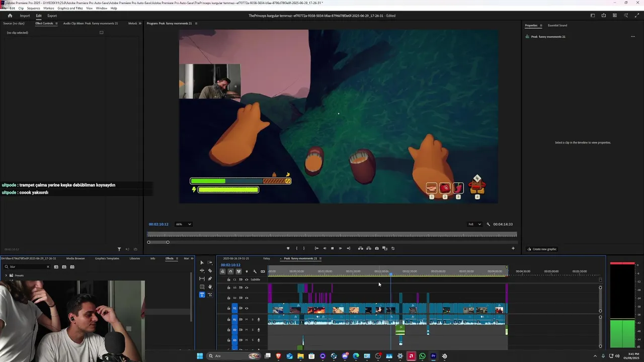644x362 pixels.
Task: Mute audio track A1
Action: pyautogui.click(x=247, y=319)
